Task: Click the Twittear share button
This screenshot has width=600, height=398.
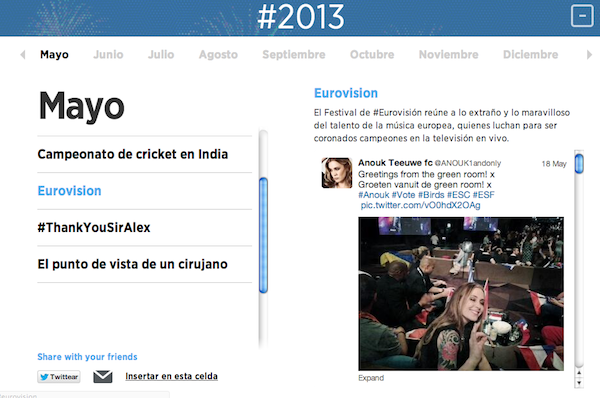Action: [x=59, y=377]
